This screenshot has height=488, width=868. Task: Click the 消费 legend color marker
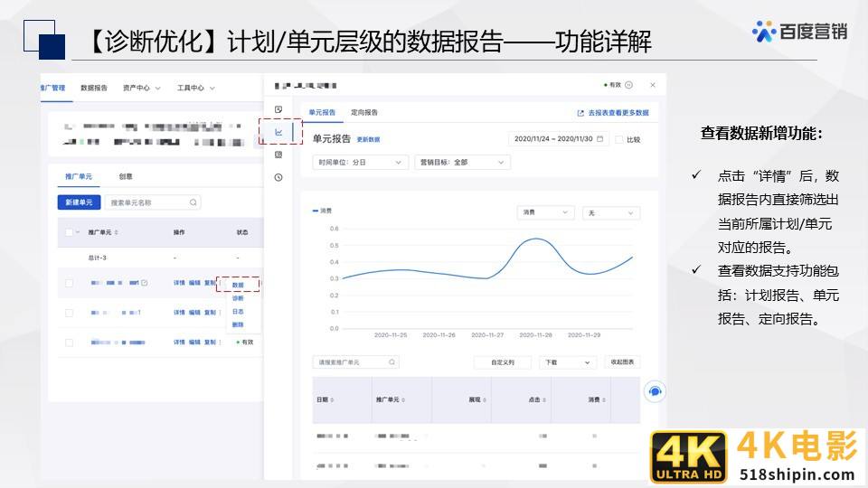(x=316, y=211)
